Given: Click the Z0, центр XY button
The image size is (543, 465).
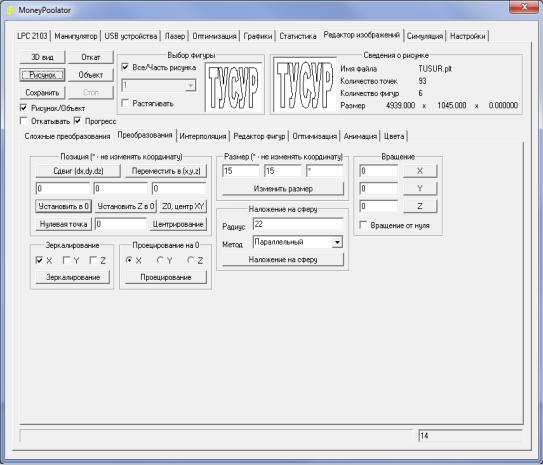Looking at the screenshot, I should (x=183, y=206).
